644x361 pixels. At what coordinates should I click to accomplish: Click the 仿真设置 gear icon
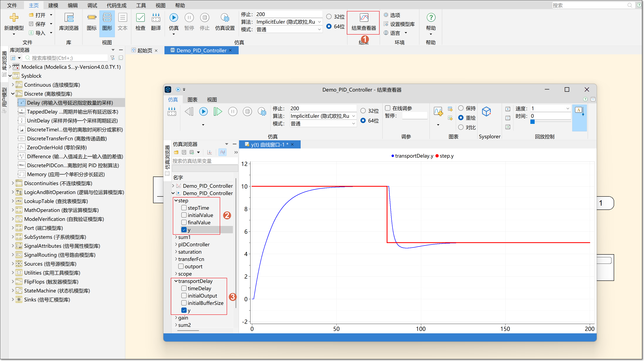point(225,18)
